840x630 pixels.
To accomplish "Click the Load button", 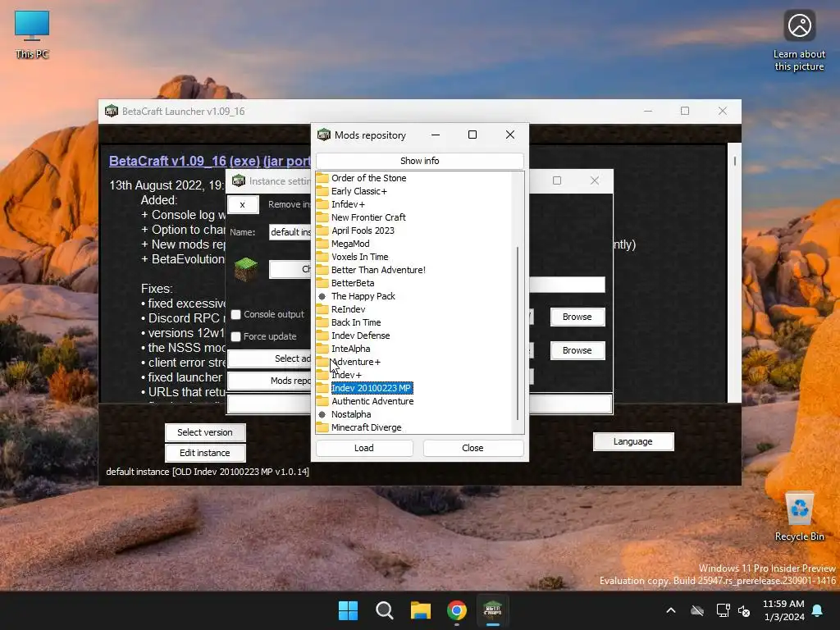I will [364, 448].
